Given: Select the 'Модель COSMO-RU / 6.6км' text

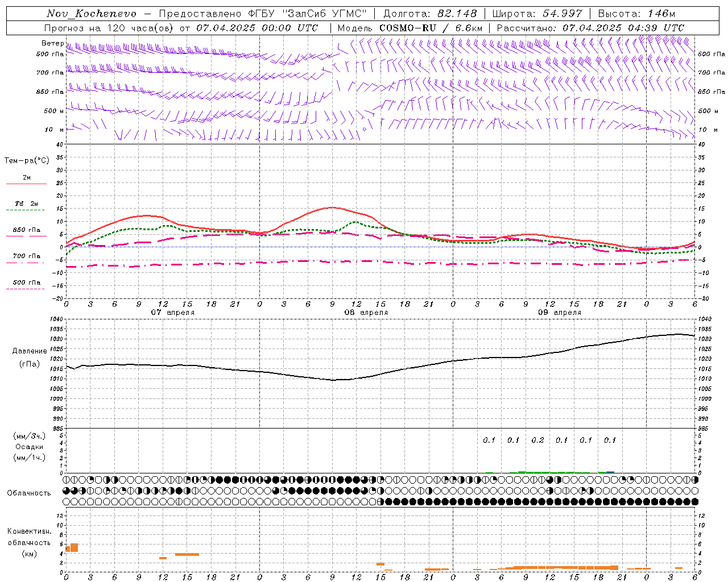Looking at the screenshot, I should coord(410,28).
